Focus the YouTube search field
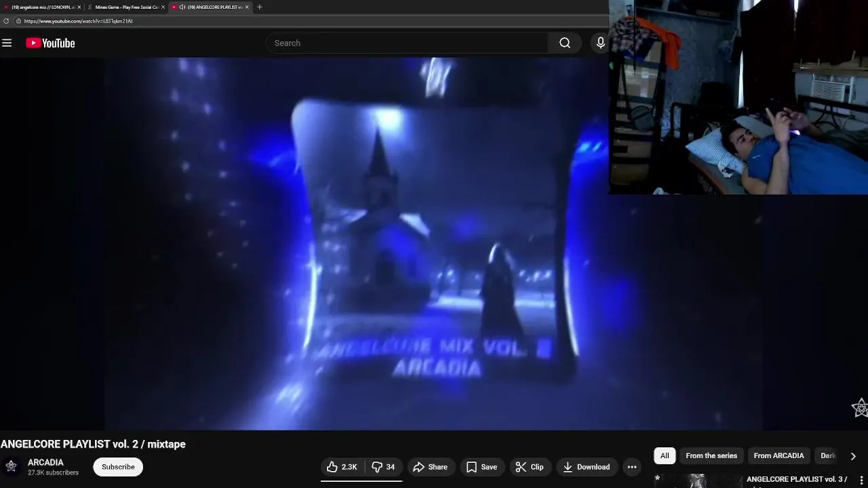 click(407, 43)
